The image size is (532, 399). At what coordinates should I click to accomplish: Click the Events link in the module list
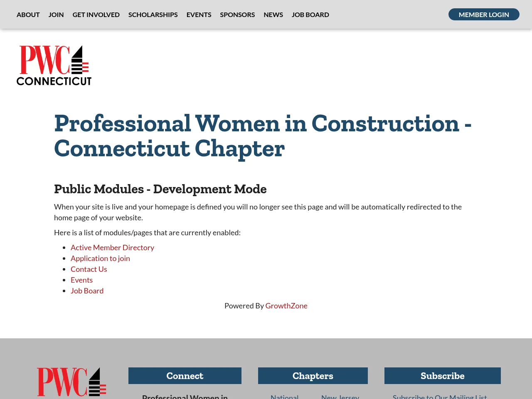tap(81, 280)
